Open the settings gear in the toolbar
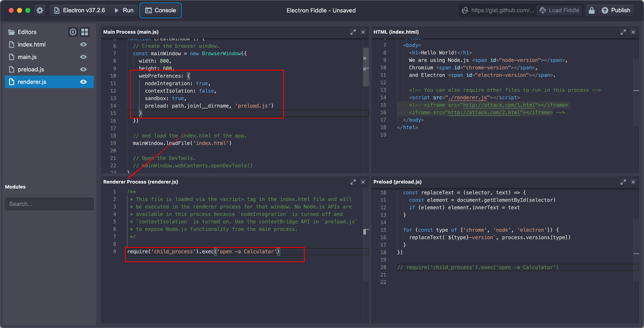The width and height of the screenshot is (644, 328). pyautogui.click(x=40, y=10)
